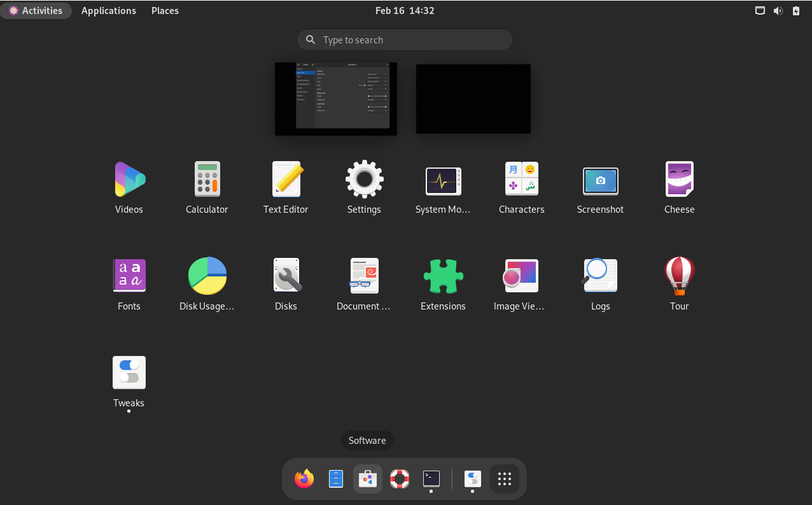Open the Extensions app

pyautogui.click(x=443, y=276)
